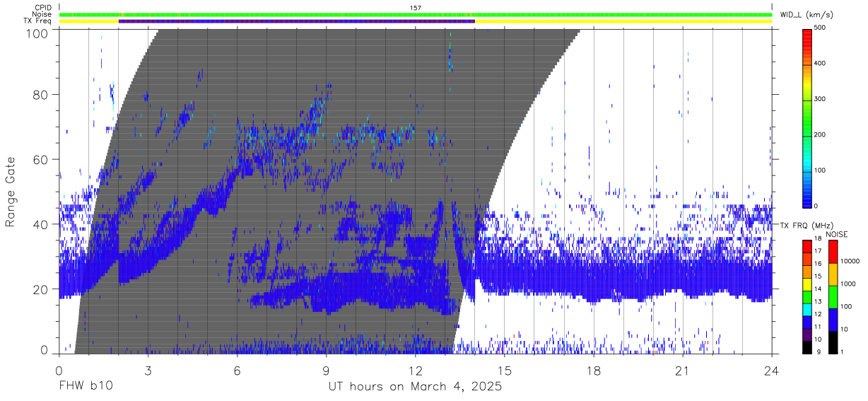Click the 18 hour tick label
The image size is (868, 401).
click(594, 370)
